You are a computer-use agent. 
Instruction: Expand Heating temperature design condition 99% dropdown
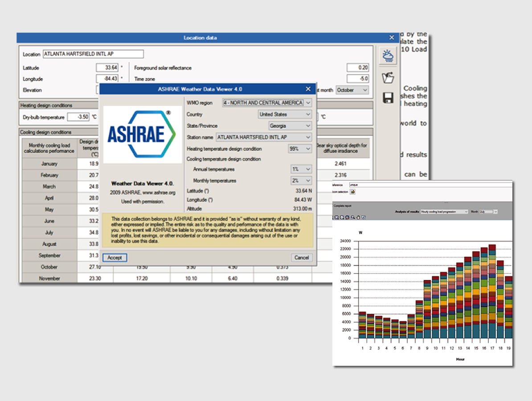(300, 149)
